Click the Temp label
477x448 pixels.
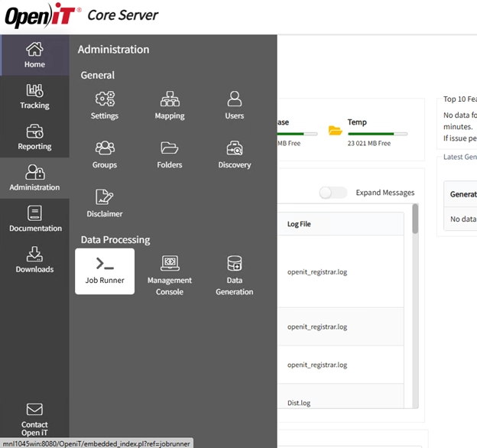357,122
